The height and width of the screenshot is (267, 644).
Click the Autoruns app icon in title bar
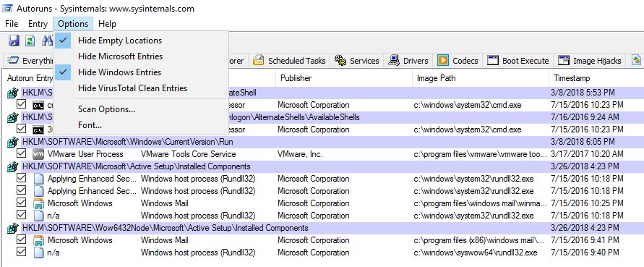click(7, 8)
